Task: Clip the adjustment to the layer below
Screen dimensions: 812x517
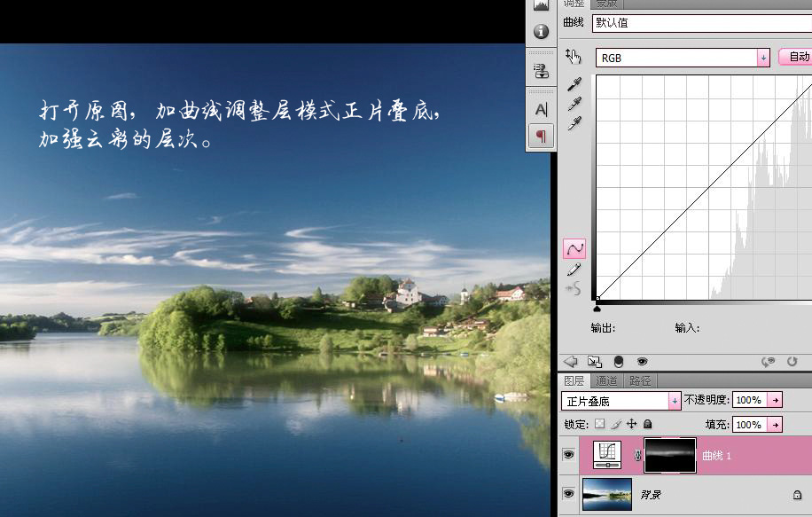Action: tap(619, 362)
